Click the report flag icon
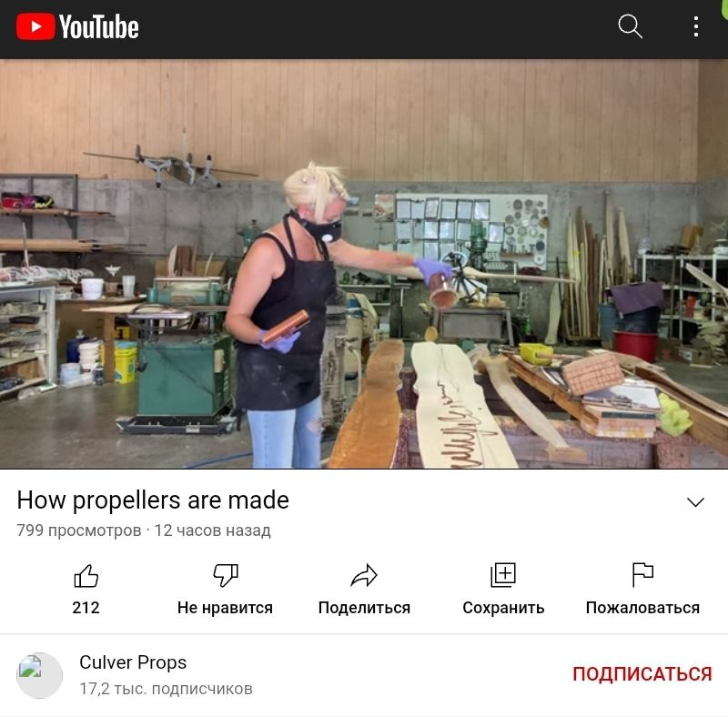728x717 pixels. click(x=642, y=575)
